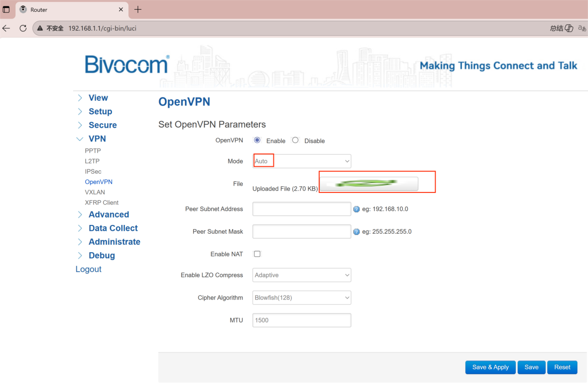Select the OpenVPN Enable radio button
588x384 pixels.
[x=257, y=140]
